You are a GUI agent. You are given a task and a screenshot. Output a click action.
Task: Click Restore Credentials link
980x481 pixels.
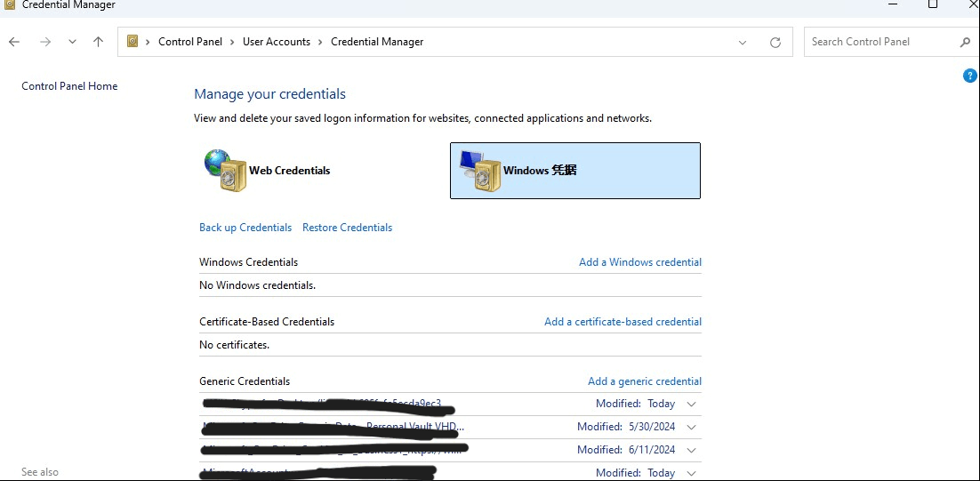click(x=348, y=228)
